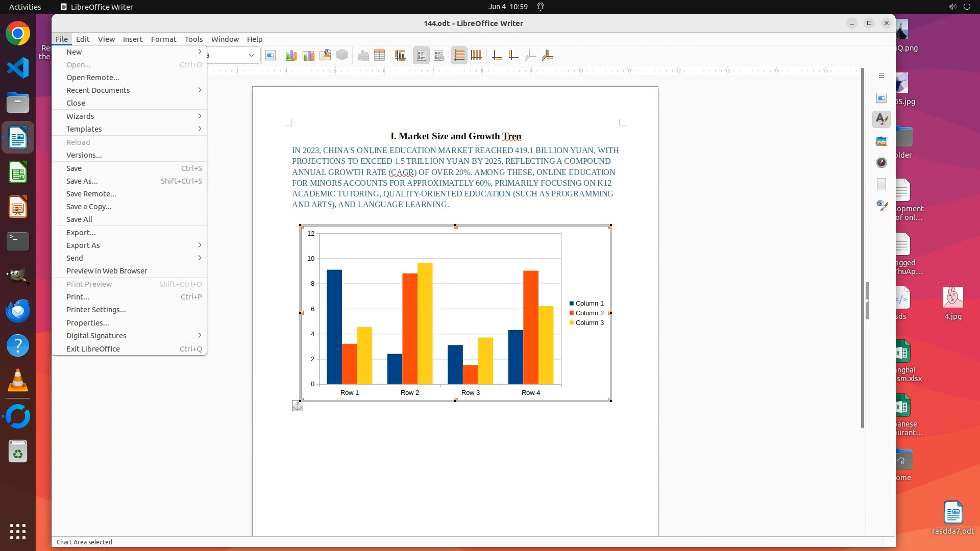Toggle vertical grids display
The width and height of the screenshot is (980, 551).
(x=476, y=56)
